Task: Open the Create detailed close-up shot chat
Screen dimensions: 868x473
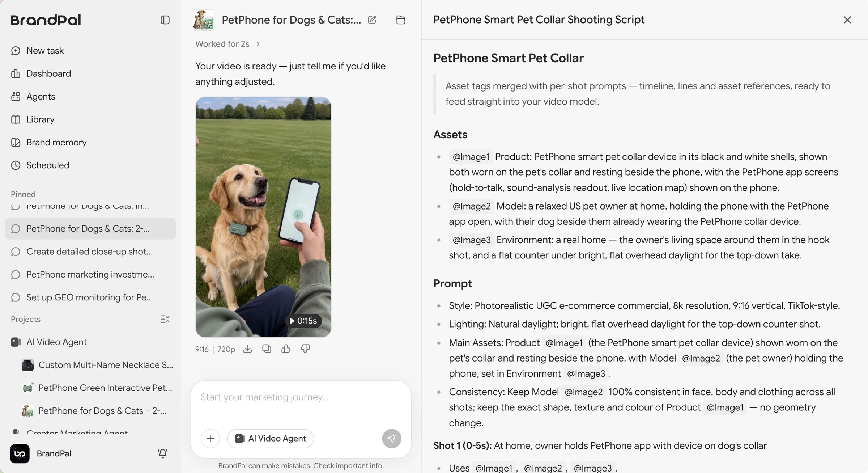Action: (x=90, y=252)
